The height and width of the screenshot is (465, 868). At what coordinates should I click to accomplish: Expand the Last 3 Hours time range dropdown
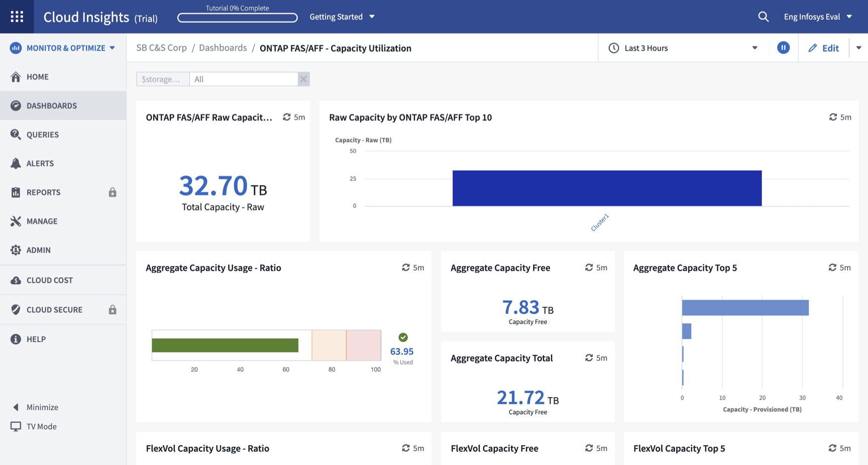point(754,48)
